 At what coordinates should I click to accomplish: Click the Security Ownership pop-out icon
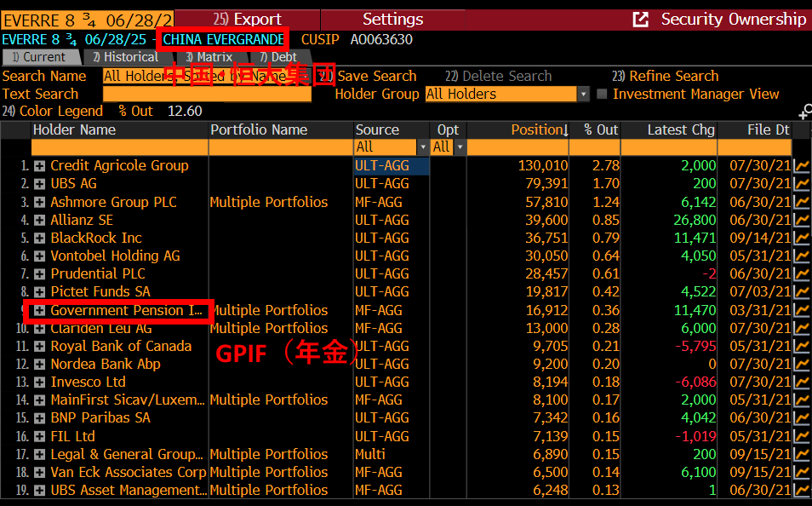(641, 20)
